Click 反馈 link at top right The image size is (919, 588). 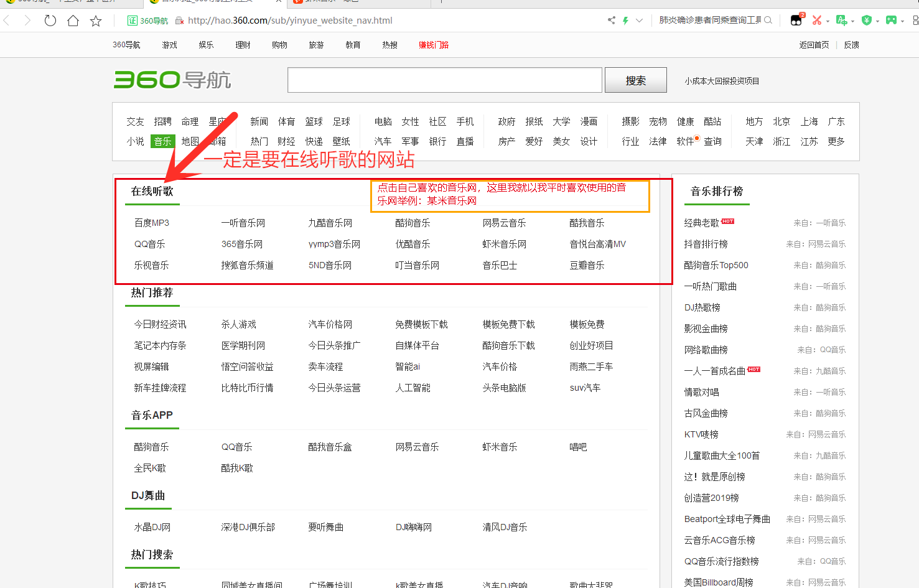(x=852, y=45)
